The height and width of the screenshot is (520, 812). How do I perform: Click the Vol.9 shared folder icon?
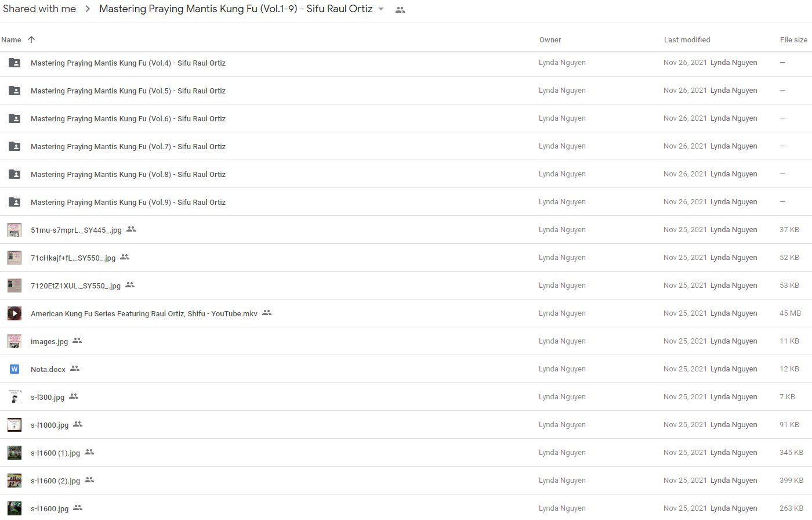[14, 202]
